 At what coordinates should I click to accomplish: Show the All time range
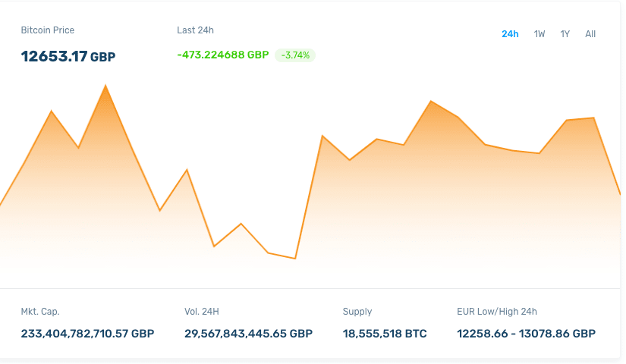(590, 34)
